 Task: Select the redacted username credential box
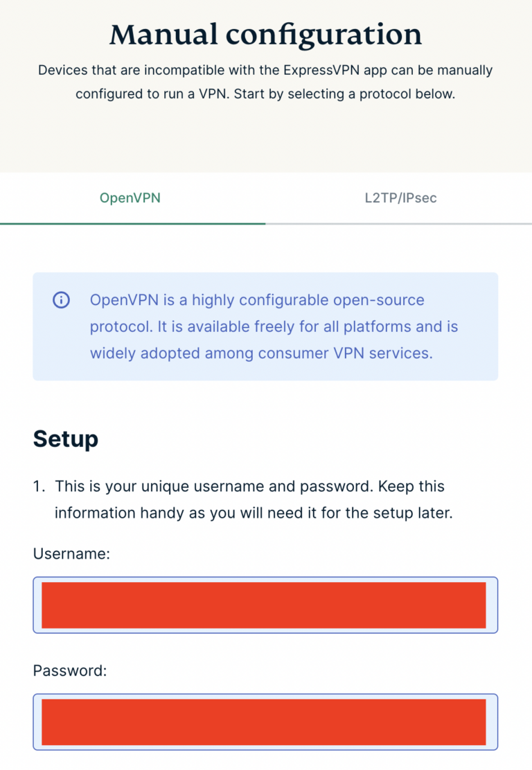pos(265,604)
